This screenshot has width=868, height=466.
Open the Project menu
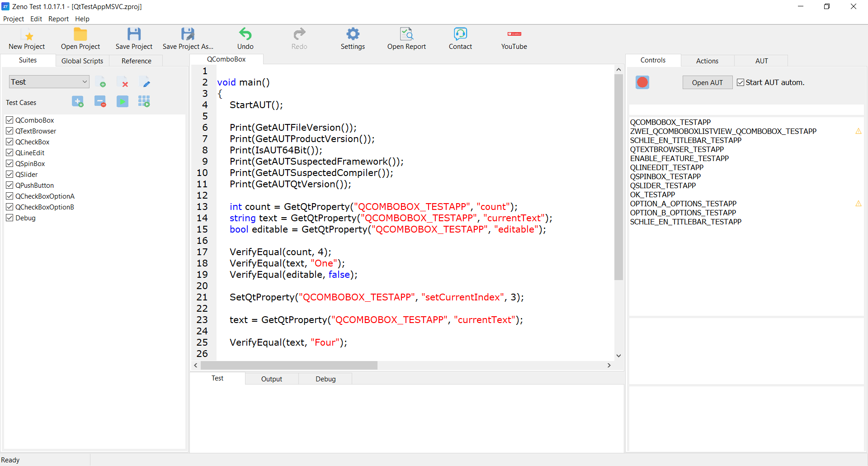[x=14, y=19]
